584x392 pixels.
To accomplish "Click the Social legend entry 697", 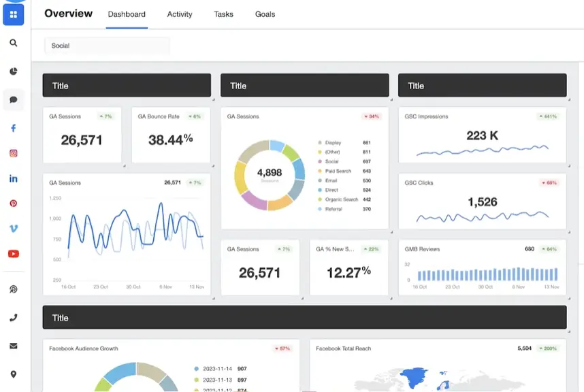I will click(344, 161).
